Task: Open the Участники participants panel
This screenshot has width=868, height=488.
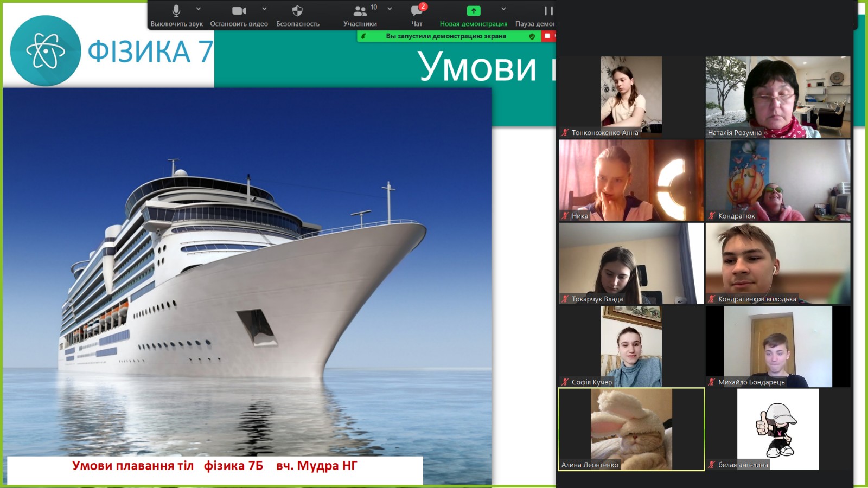Action: click(360, 15)
